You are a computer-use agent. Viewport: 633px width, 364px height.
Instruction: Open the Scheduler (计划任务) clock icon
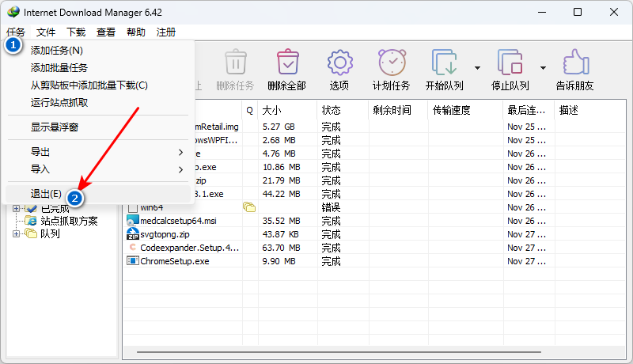392,63
